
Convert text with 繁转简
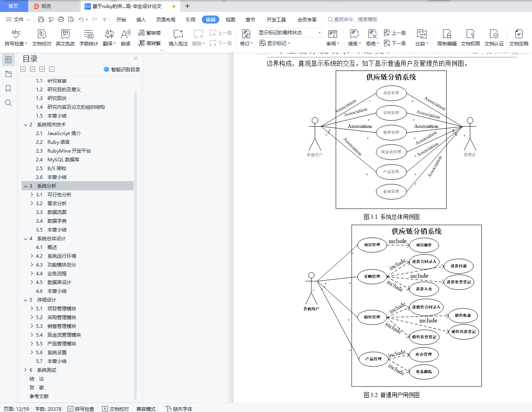(x=150, y=33)
